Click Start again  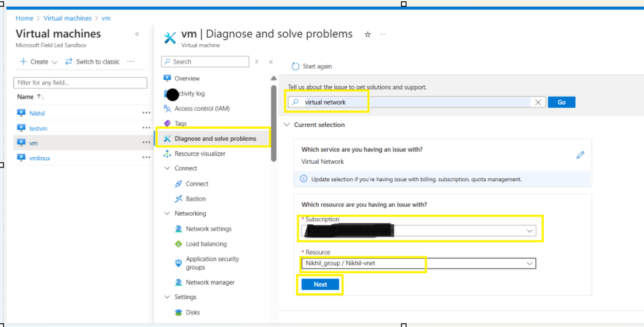coord(311,66)
